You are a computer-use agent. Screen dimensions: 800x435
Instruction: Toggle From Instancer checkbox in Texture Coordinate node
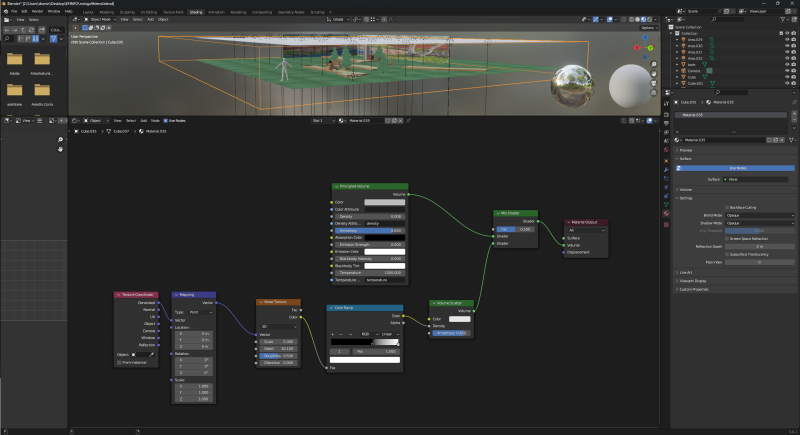point(119,363)
